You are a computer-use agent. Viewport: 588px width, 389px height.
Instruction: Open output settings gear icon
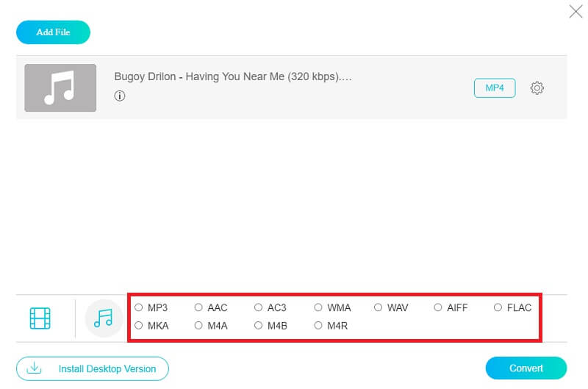pos(537,88)
